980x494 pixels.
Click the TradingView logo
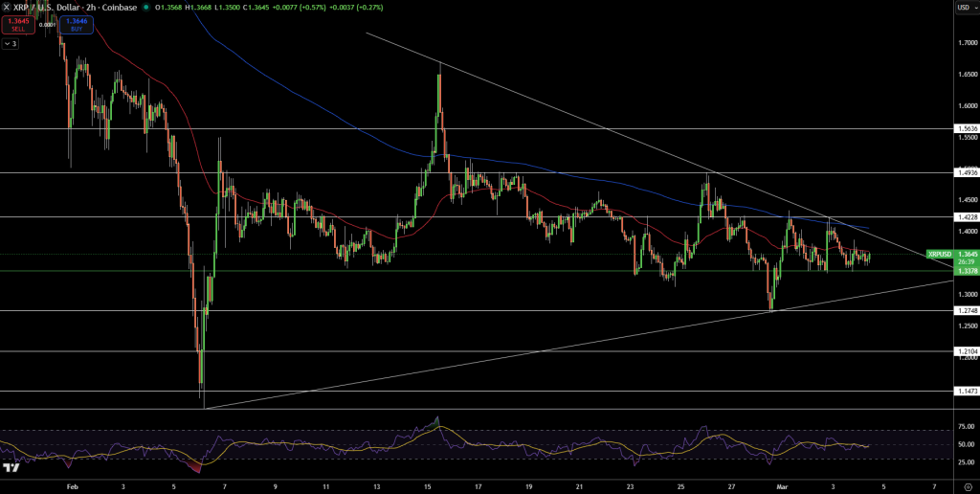pos(11,468)
